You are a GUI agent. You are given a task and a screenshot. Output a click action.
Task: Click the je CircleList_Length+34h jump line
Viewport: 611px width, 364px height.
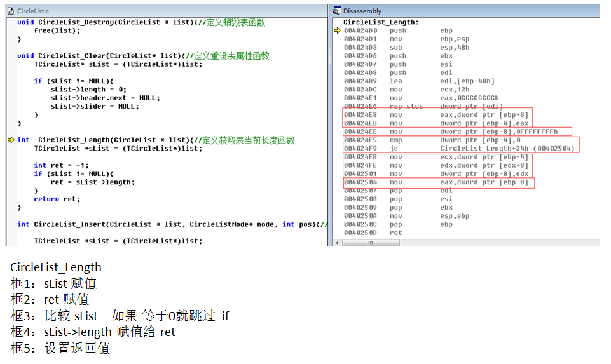pyautogui.click(x=459, y=148)
